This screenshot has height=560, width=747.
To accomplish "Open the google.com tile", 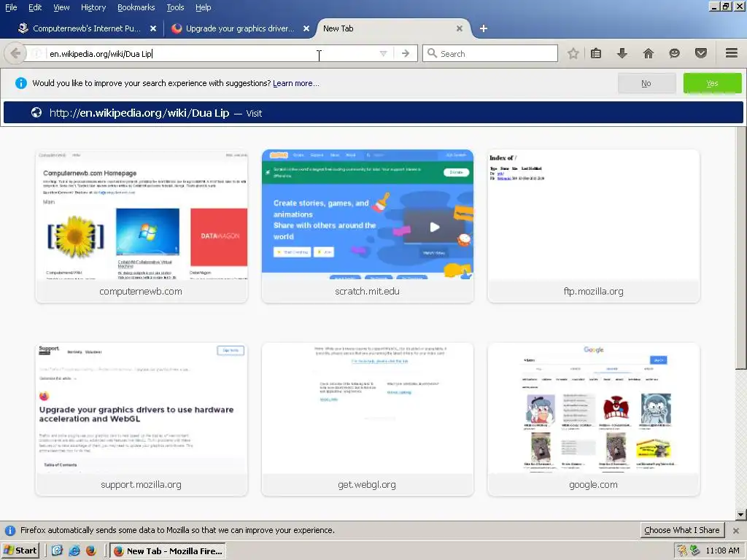I will (x=594, y=419).
